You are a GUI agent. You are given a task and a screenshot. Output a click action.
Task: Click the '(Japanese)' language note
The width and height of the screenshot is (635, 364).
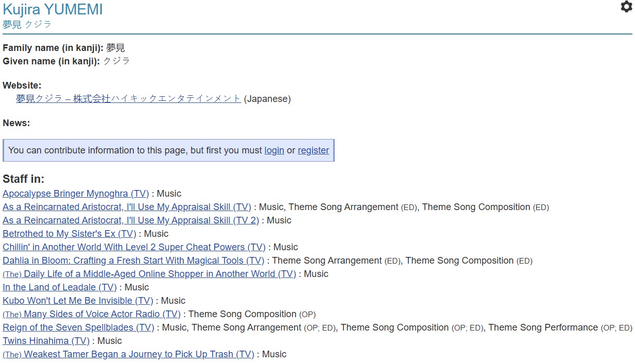tap(267, 99)
